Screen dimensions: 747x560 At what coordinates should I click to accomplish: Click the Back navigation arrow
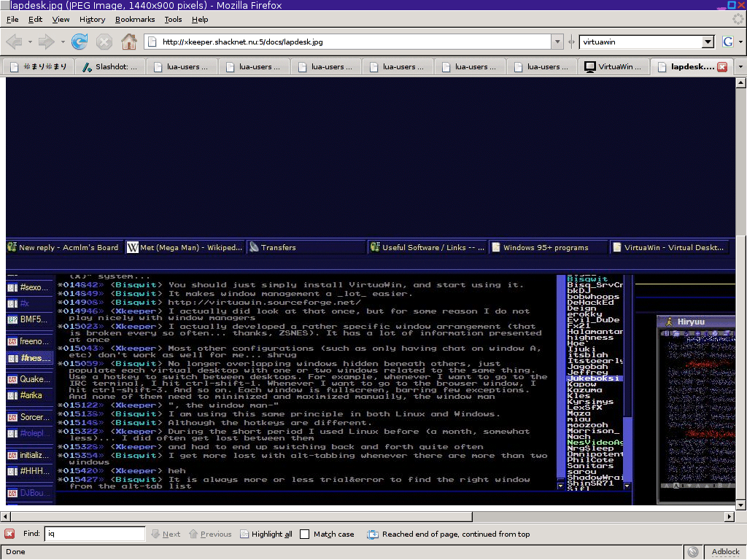pos(14,42)
